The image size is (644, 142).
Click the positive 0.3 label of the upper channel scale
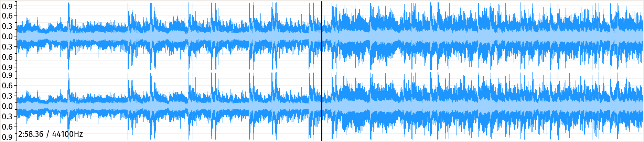(x=7, y=26)
